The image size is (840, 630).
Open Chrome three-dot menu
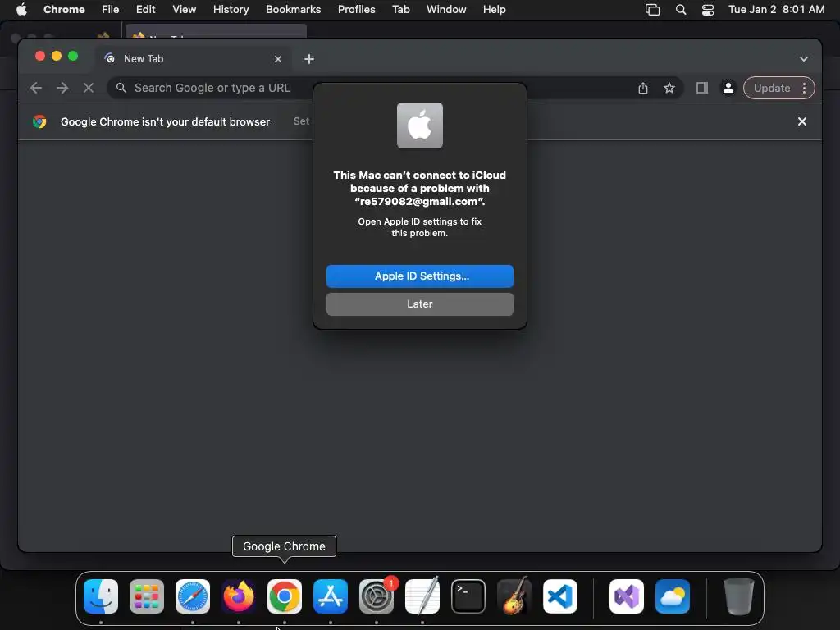click(804, 88)
